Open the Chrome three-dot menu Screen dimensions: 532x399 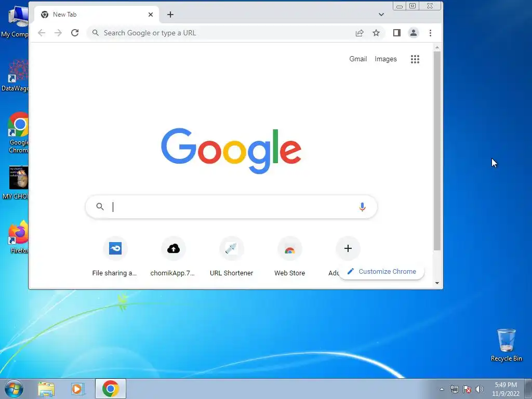(430, 33)
